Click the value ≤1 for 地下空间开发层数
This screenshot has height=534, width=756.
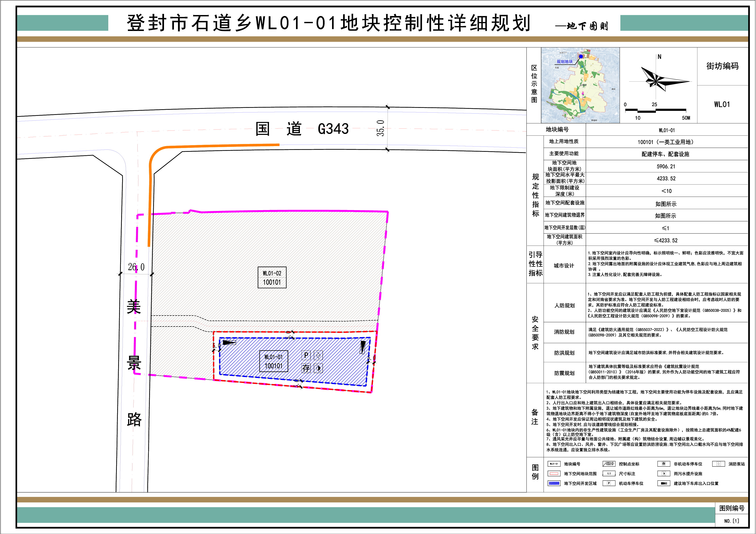tap(665, 228)
